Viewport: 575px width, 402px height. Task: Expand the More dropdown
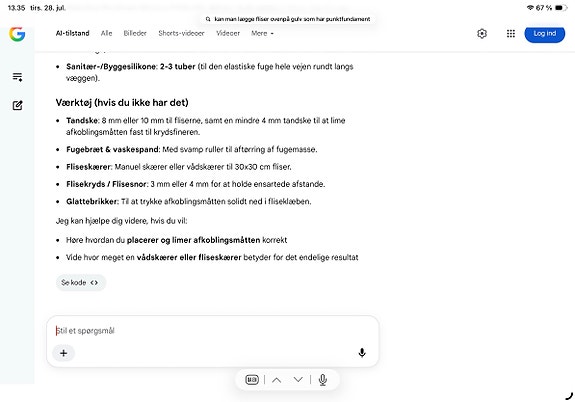coord(262,33)
